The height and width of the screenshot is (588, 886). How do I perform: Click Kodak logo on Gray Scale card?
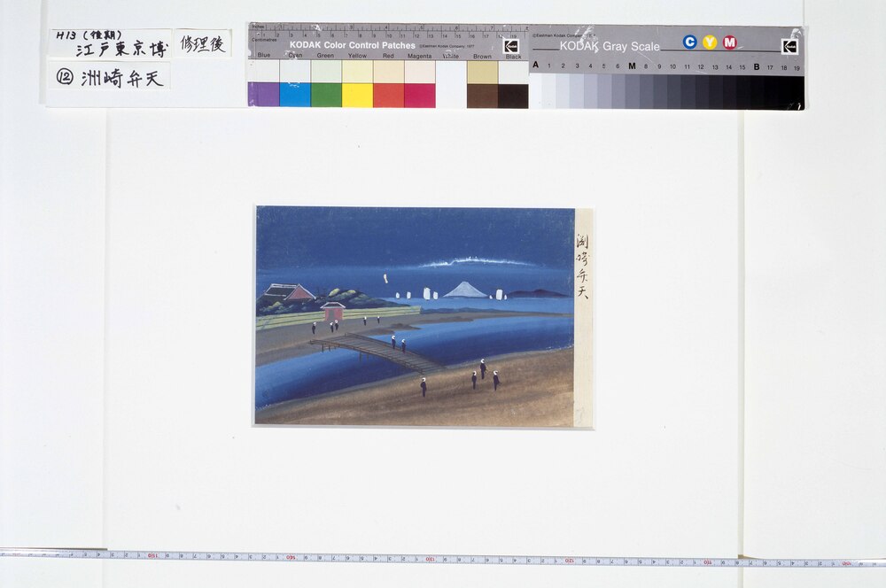click(789, 46)
